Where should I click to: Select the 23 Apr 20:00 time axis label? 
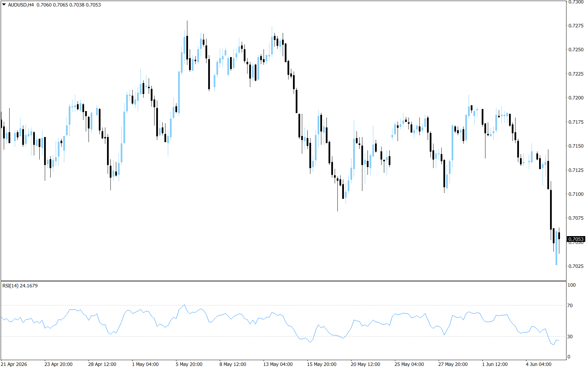pyautogui.click(x=58, y=364)
